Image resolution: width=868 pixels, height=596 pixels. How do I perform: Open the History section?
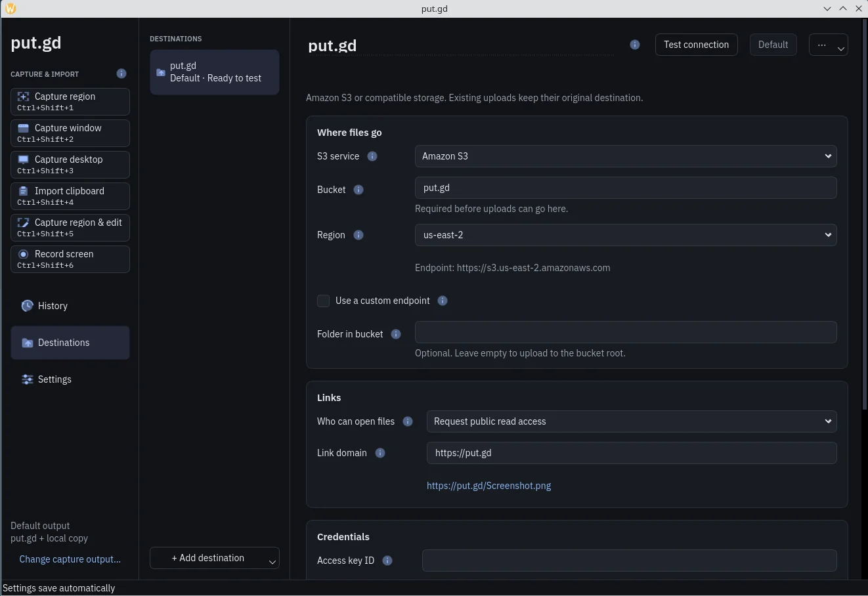coord(70,306)
